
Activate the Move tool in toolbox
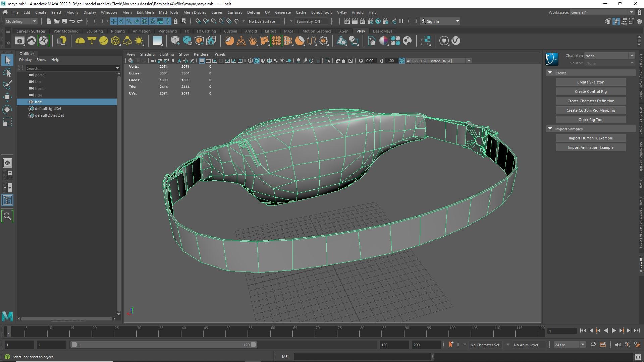coord(7,97)
